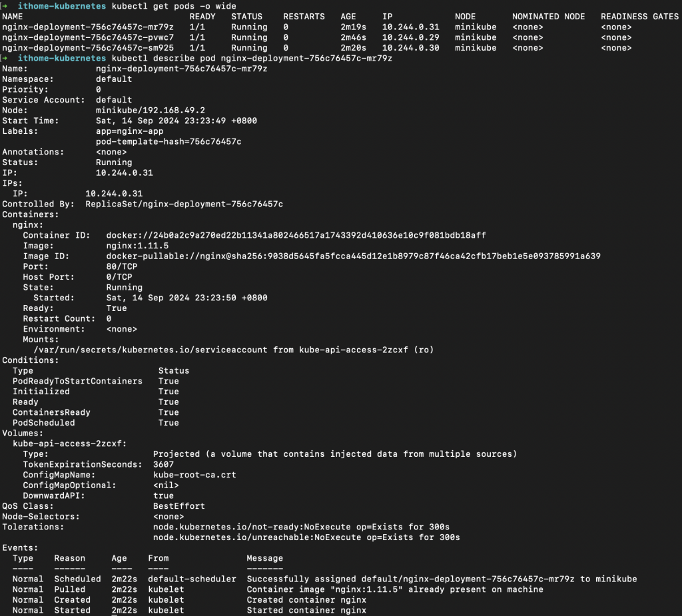Click the ReplicaSet/nginx-deployment-756c76457c text
Viewport: 682px width, 616px height.
(x=184, y=204)
